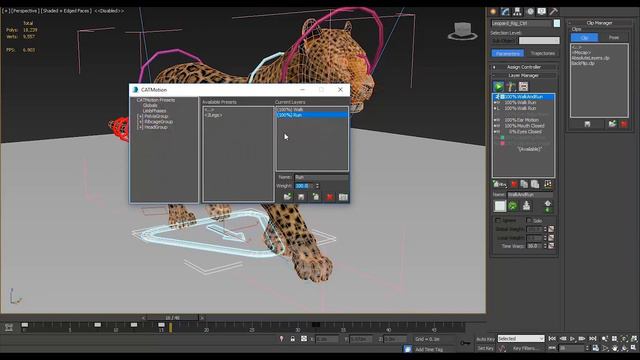Toggle selection lock padlock icon

(293, 339)
